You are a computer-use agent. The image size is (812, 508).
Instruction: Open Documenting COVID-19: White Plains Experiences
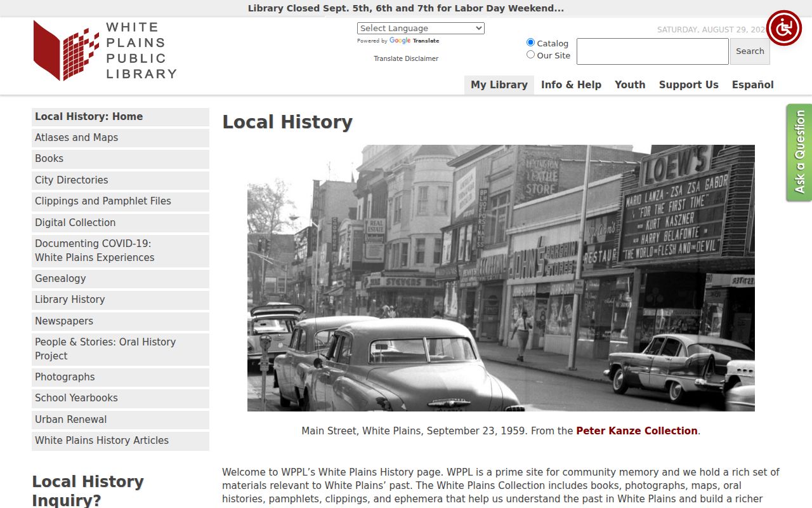tap(121, 251)
